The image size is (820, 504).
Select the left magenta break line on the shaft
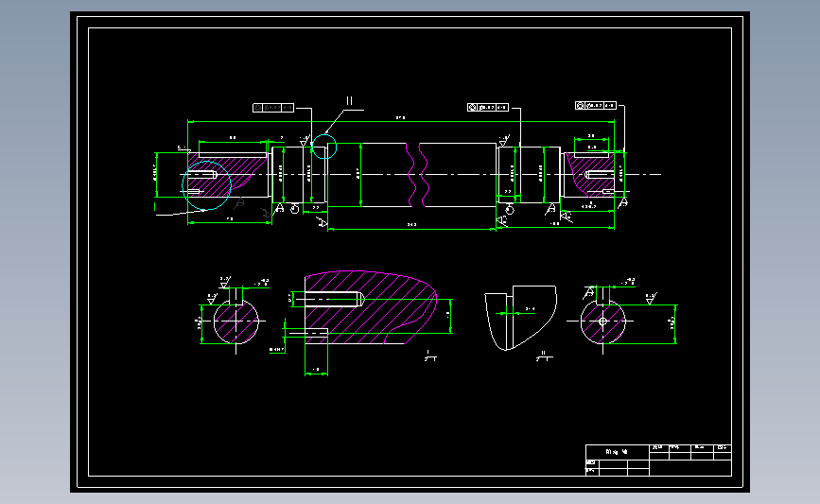(x=410, y=175)
